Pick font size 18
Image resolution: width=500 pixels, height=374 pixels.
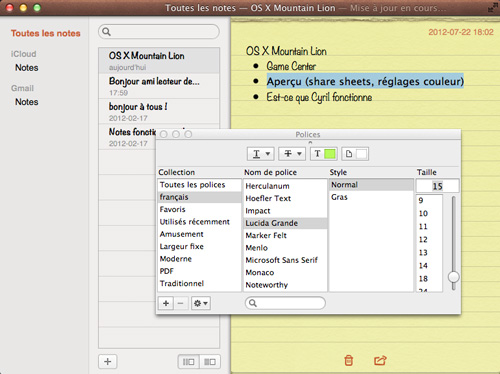(429, 278)
